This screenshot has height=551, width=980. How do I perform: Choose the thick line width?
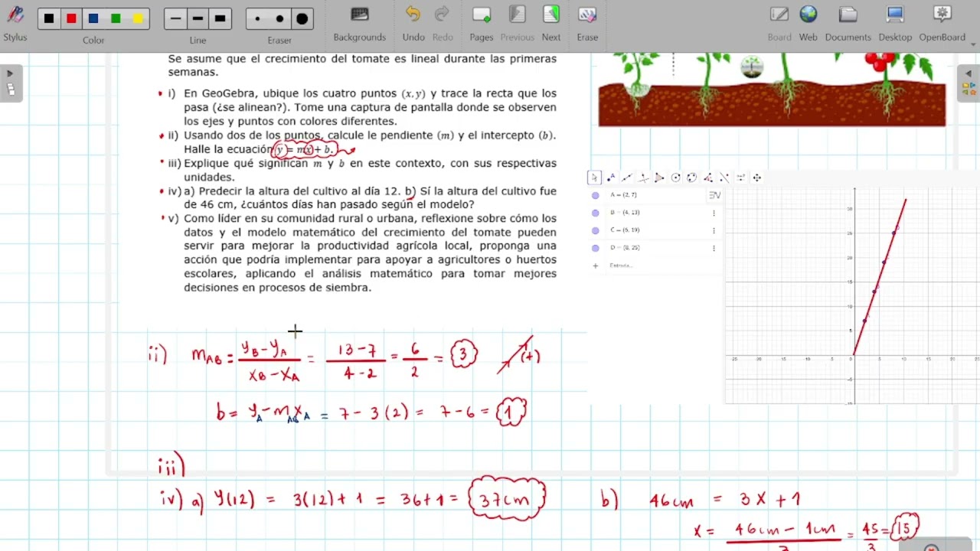(220, 18)
